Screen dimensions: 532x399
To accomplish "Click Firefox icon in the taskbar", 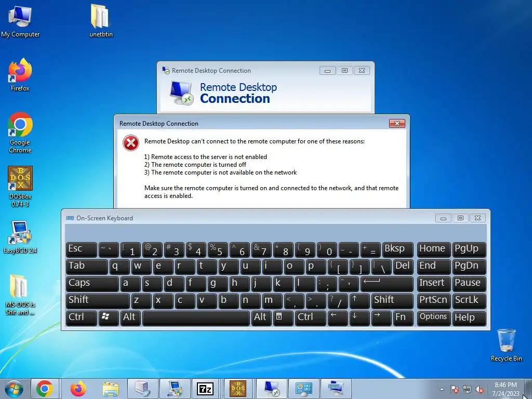I will pos(78,389).
